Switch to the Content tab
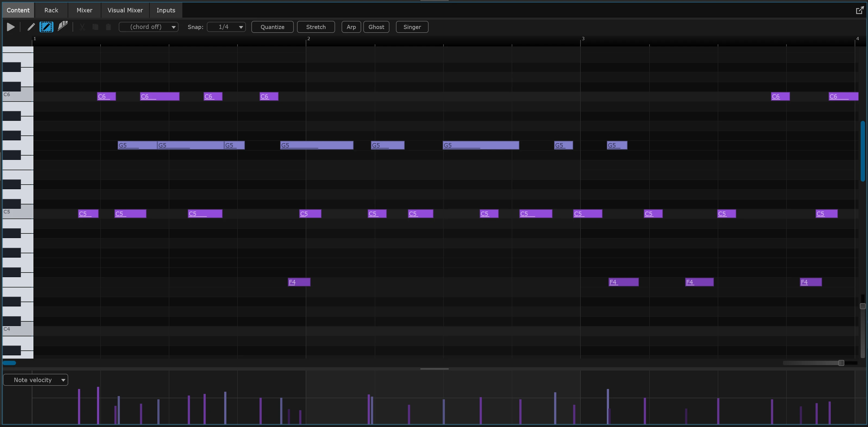 (x=18, y=10)
